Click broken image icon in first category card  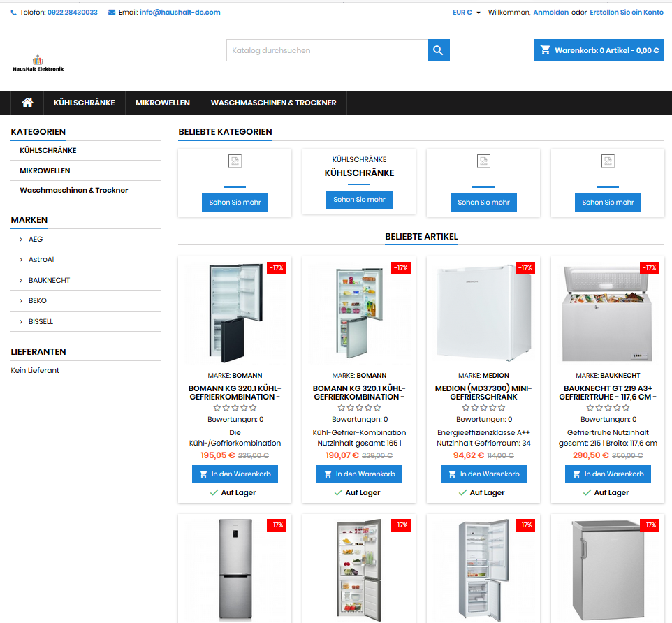tap(235, 161)
